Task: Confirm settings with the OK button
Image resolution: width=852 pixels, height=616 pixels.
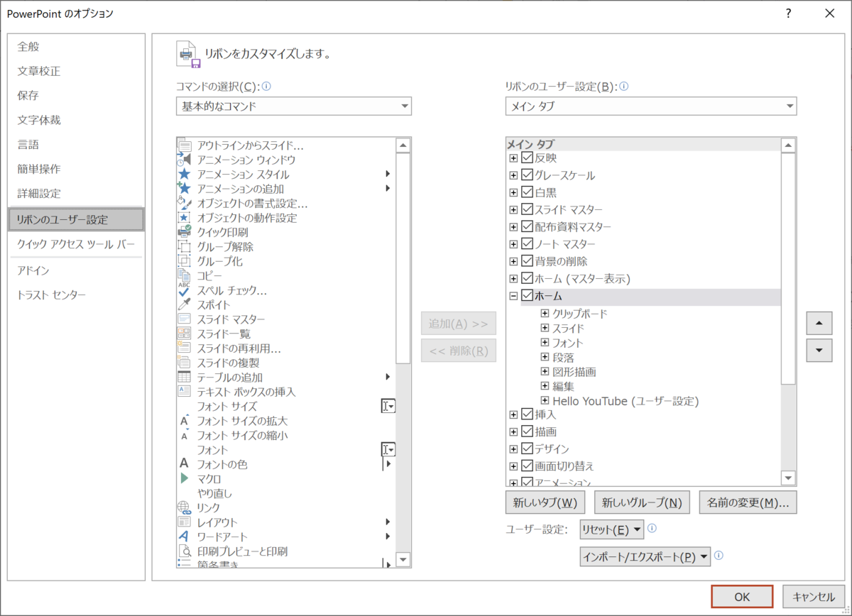Action: tap(742, 596)
